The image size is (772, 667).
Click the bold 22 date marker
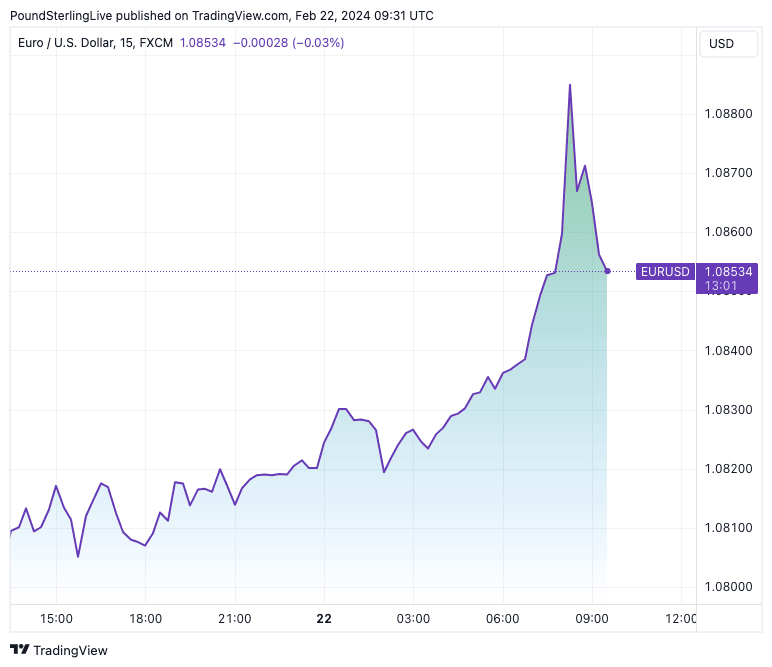click(x=323, y=619)
